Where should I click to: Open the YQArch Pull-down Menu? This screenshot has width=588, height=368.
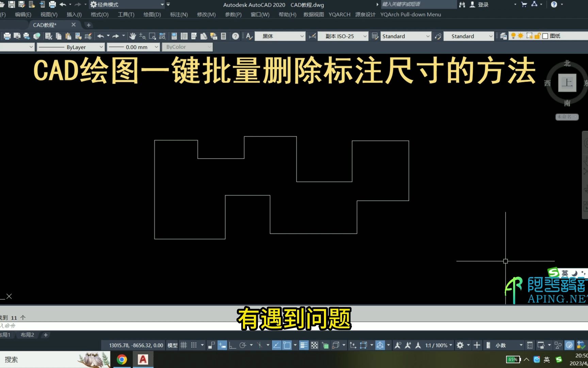411,15
